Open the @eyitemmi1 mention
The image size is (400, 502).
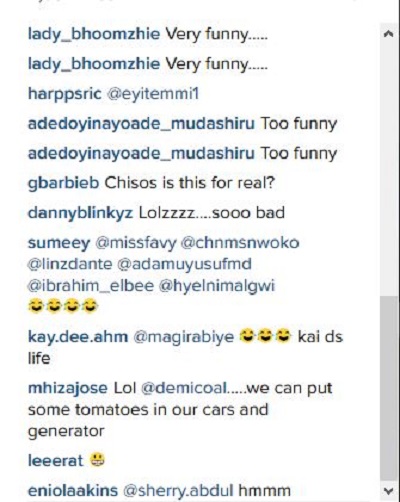coord(153,94)
